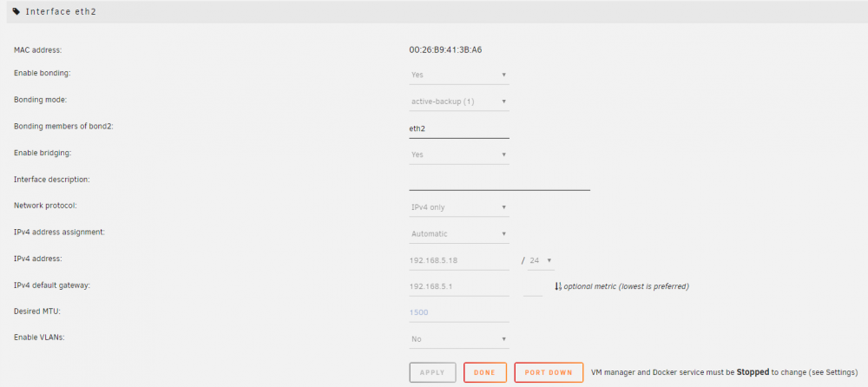Click the 'Bonding mode:' label

click(41, 100)
